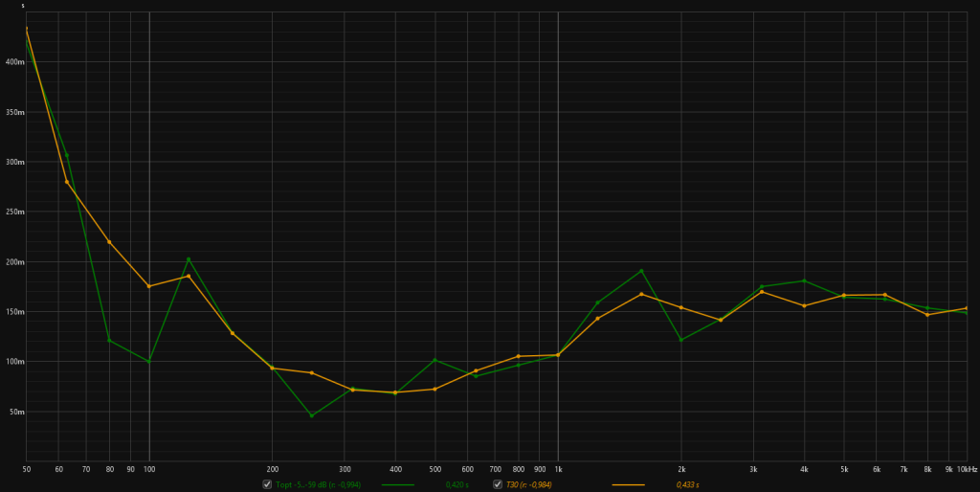Click the green Topt peak at 1.6 kHz
Viewport: 980px width, 492px height.
pyautogui.click(x=641, y=271)
